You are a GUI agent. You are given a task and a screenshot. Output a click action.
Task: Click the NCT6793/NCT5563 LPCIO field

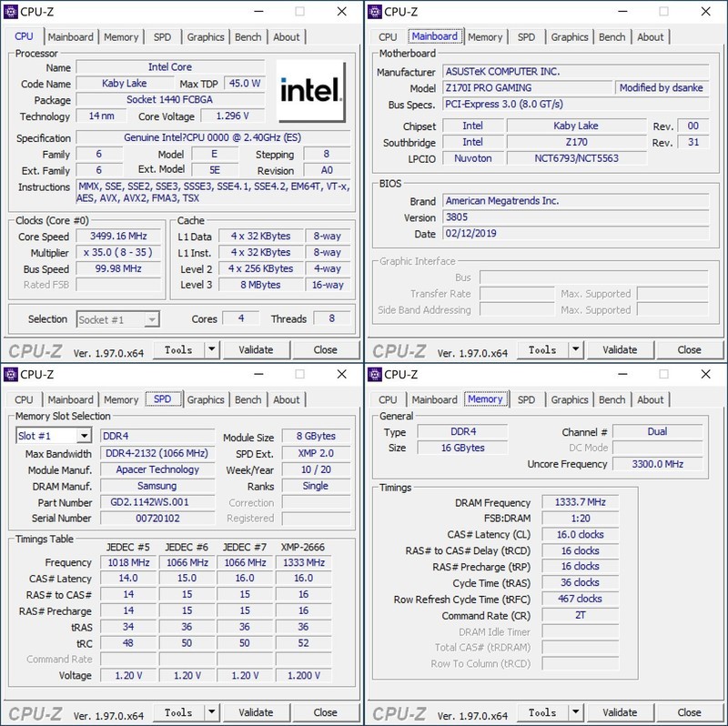pyautogui.click(x=577, y=158)
